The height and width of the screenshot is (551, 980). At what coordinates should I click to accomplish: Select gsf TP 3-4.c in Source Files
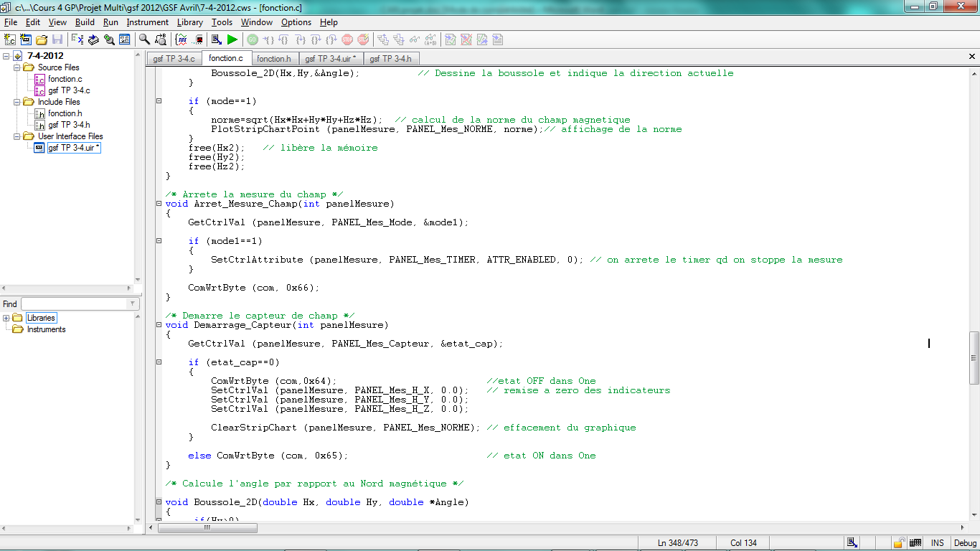69,90
